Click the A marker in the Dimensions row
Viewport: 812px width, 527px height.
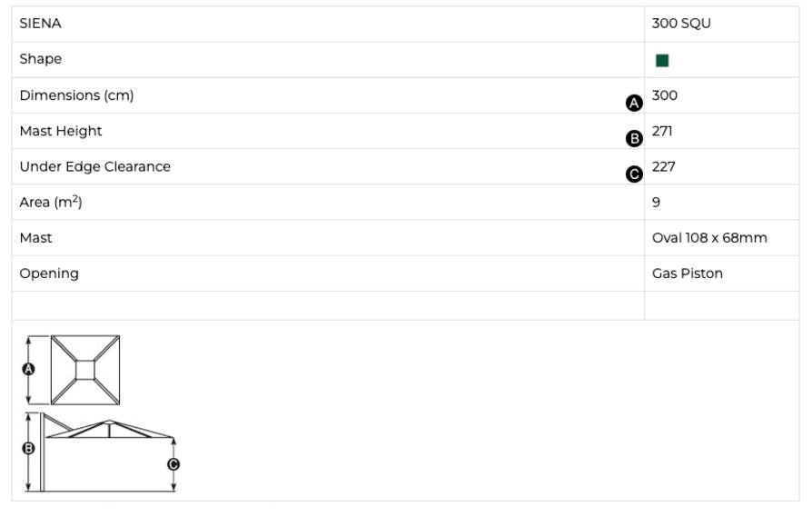pyautogui.click(x=634, y=104)
